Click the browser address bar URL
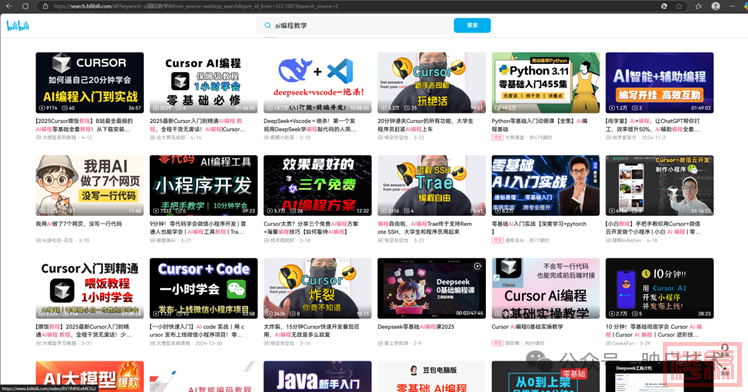748x392 pixels. pyautogui.click(x=196, y=6)
